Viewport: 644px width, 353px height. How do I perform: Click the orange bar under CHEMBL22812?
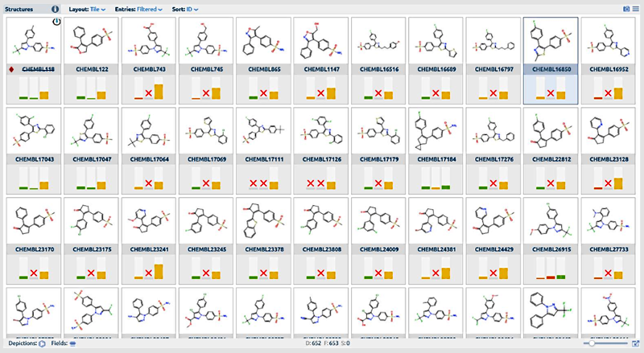click(x=561, y=183)
